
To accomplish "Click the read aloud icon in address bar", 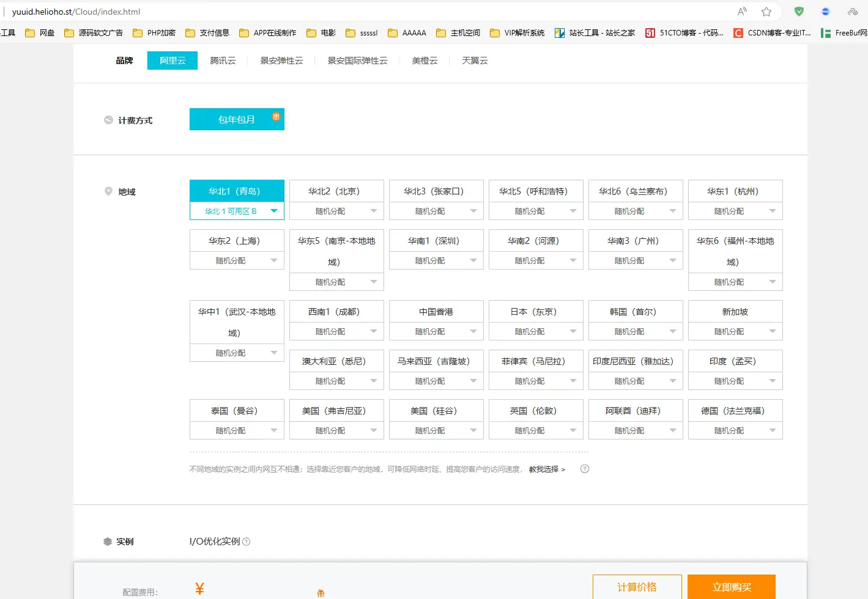I will pyautogui.click(x=742, y=12).
